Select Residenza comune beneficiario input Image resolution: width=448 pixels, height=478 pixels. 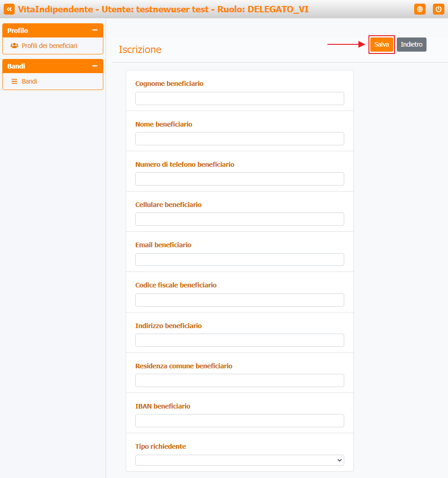(x=240, y=381)
